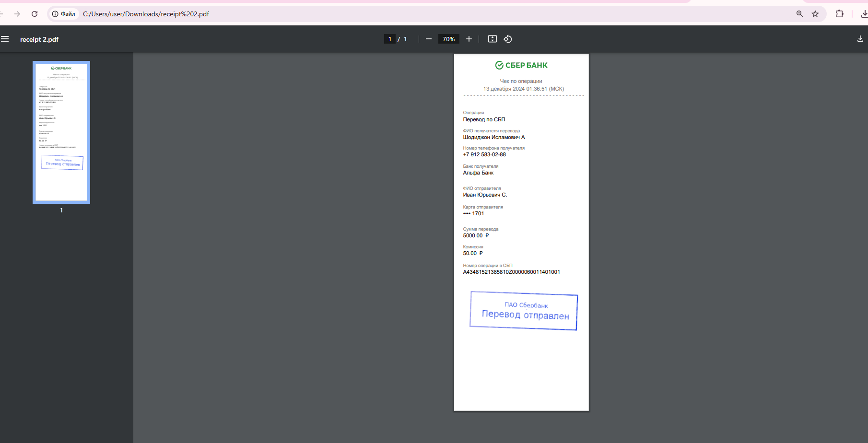The image size is (868, 443).
Task: Click the receipt 2.pdf title
Action: pyautogui.click(x=39, y=39)
